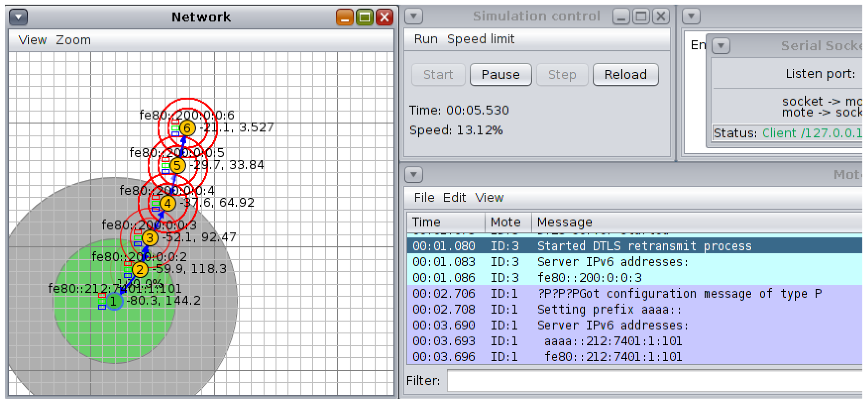
Task: Click mote node 5 in network view
Action: (x=177, y=166)
